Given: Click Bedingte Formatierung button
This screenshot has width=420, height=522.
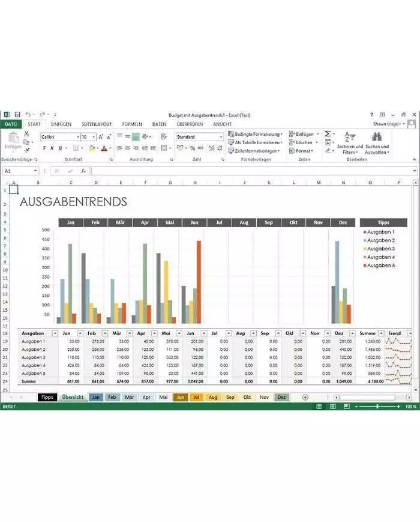Looking at the screenshot, I should pyautogui.click(x=255, y=134).
